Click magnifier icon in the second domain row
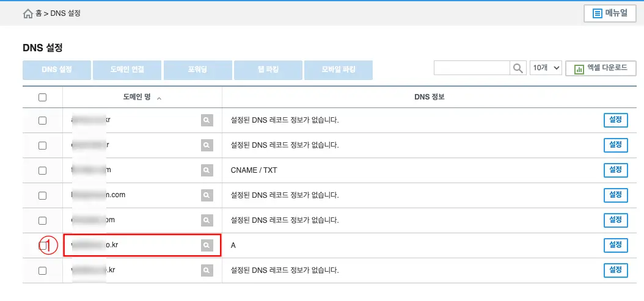644x301 pixels. click(207, 145)
